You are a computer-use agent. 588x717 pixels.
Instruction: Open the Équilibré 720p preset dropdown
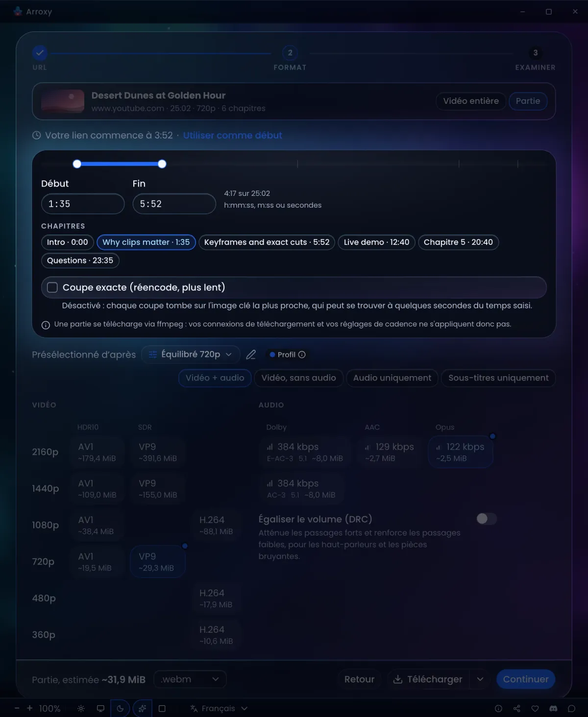click(x=191, y=354)
